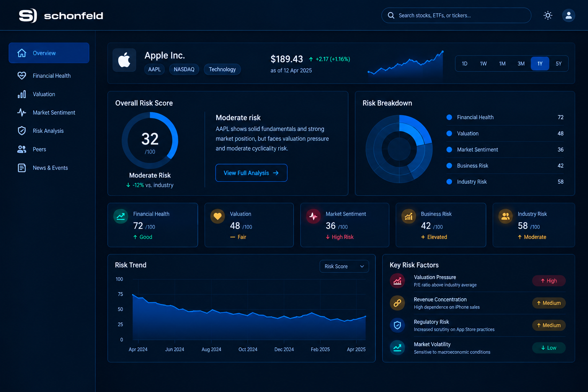Click the red pulse icon on Market Sentiment card
This screenshot has width=588, height=392.
coord(313,216)
